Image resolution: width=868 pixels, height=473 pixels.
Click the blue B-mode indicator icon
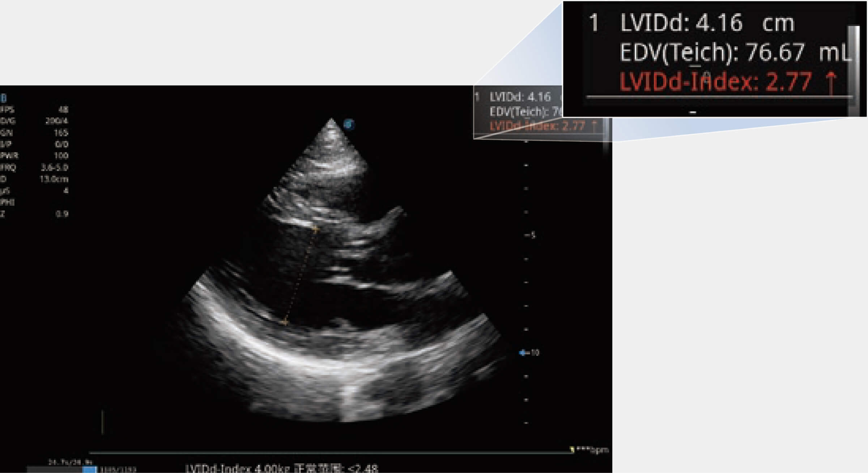coord(4,98)
